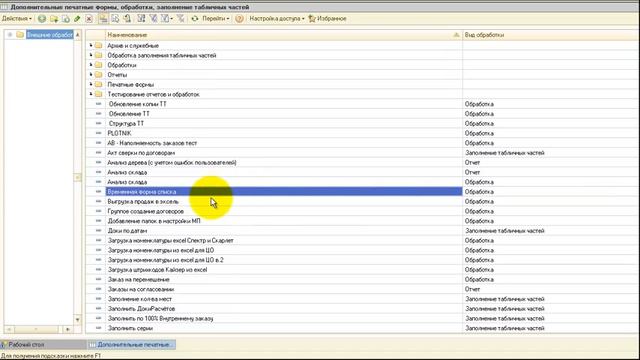
Task: Click left tree scrollbar up arrow
Action: click(78, 35)
